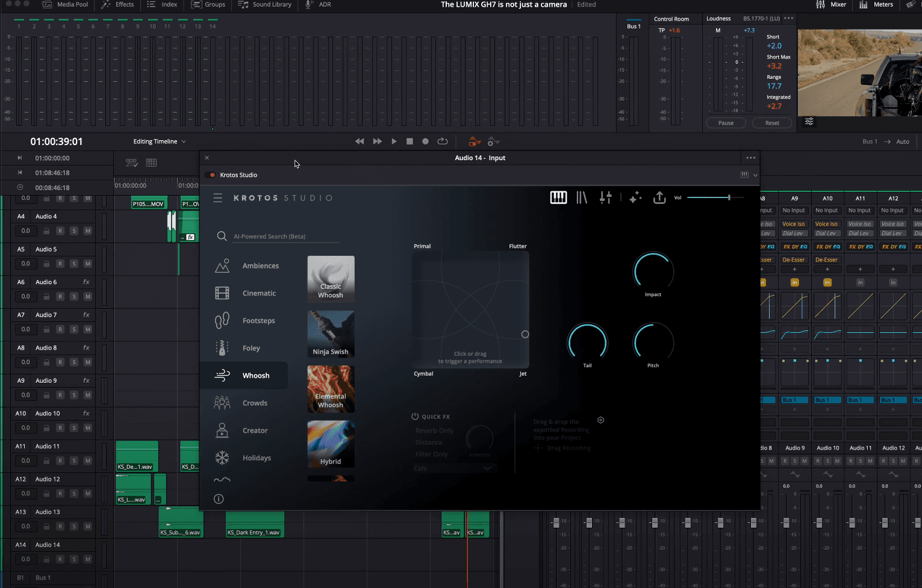This screenshot has height=588, width=922.
Task: Open the Editing Timeline dropdown
Action: (160, 141)
